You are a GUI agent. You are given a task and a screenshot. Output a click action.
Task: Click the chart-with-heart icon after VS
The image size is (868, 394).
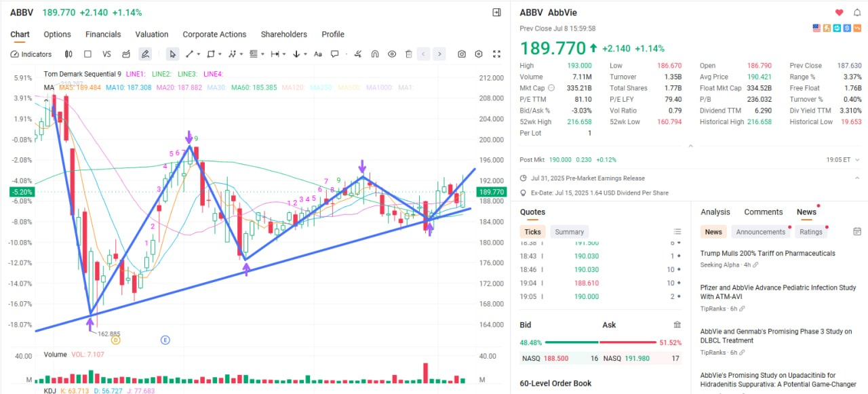126,54
